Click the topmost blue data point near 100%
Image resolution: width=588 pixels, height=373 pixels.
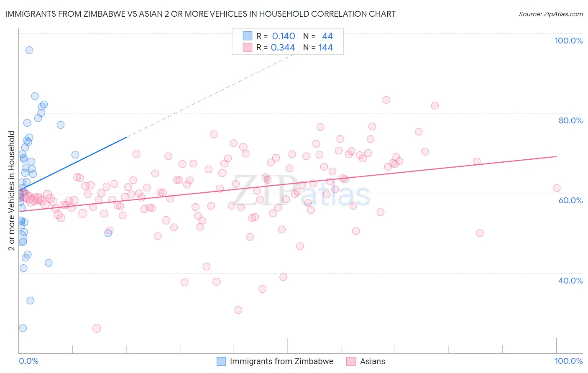[29, 50]
